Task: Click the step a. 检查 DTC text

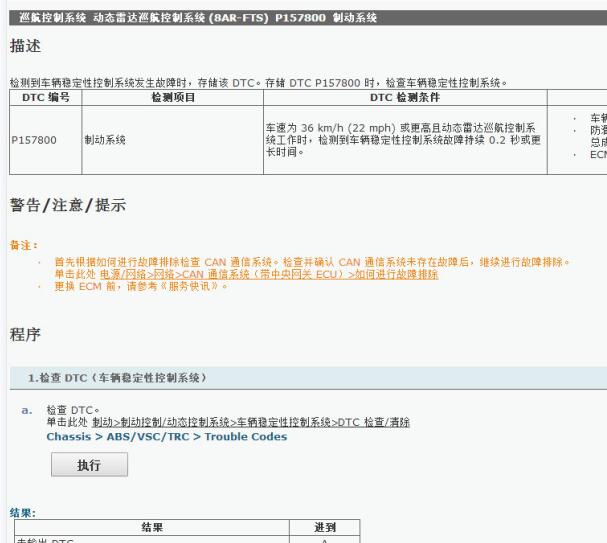Action: pyautogui.click(x=73, y=410)
